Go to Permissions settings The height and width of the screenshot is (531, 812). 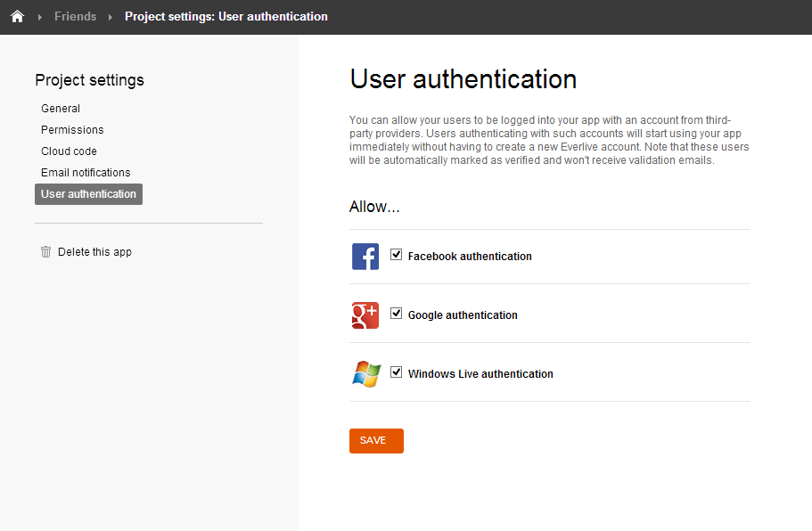click(x=72, y=130)
